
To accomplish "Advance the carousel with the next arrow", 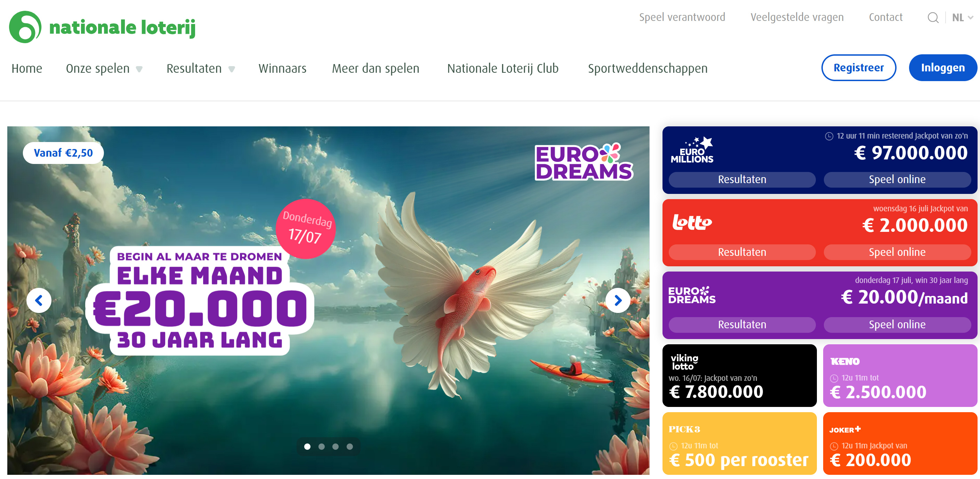I will click(x=618, y=300).
